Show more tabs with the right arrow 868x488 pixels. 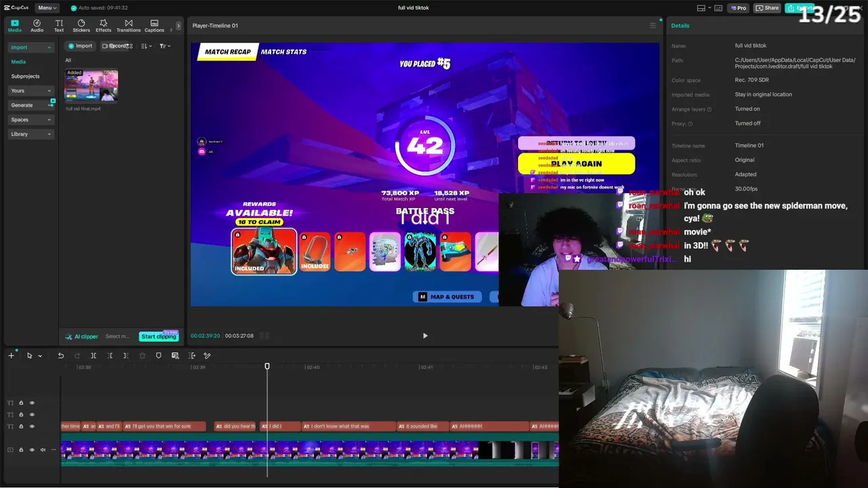(178, 26)
